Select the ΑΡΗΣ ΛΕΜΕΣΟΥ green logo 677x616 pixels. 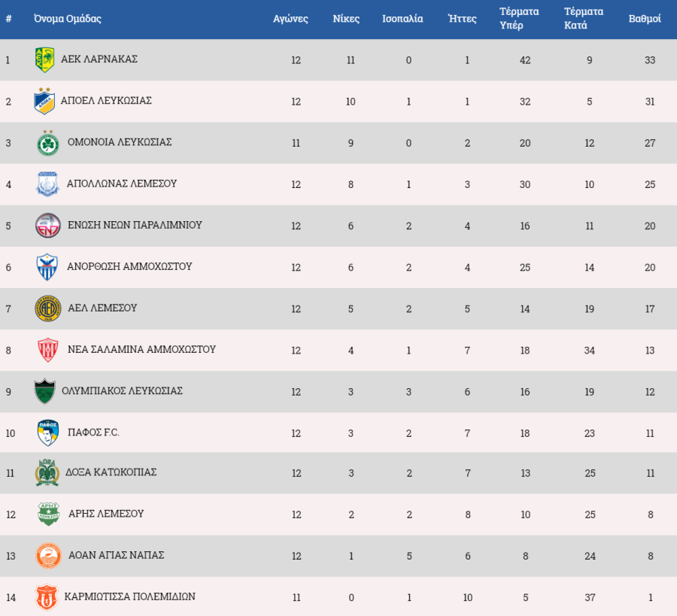coord(48,514)
